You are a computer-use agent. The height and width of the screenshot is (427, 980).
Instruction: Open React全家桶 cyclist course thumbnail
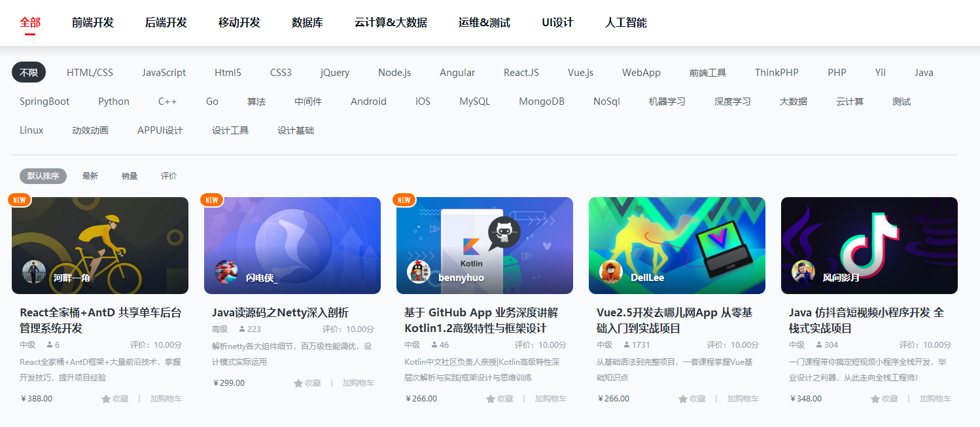[100, 246]
